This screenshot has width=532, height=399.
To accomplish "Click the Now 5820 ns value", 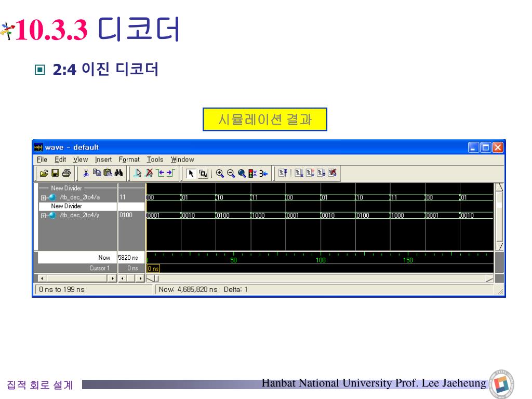I will pos(128,258).
